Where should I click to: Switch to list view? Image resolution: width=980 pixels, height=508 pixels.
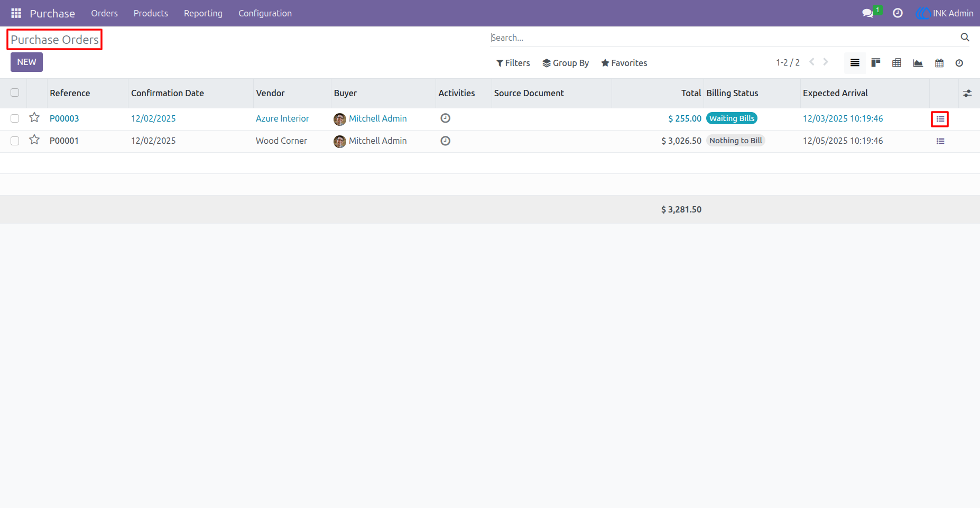point(855,63)
